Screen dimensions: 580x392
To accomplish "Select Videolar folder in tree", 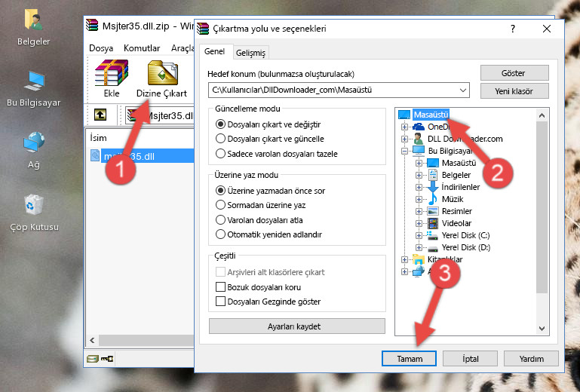I will [x=456, y=223].
